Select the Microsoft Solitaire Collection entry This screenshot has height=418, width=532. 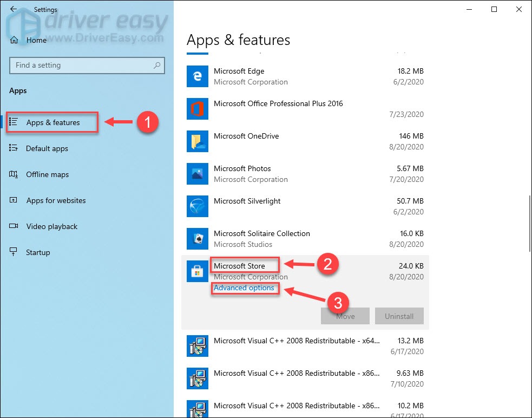[x=305, y=239]
